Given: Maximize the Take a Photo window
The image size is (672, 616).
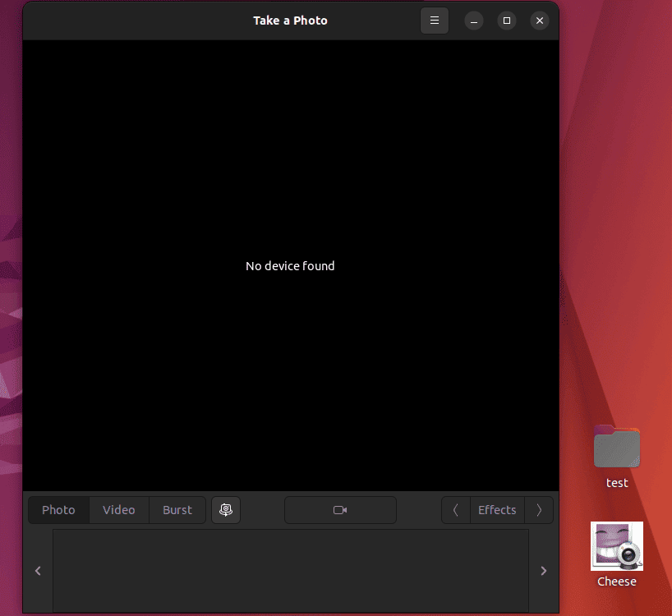Looking at the screenshot, I should point(507,21).
